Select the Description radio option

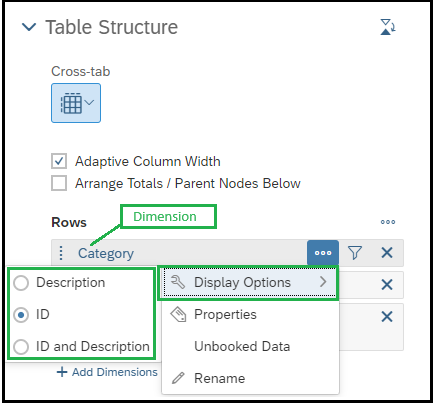click(21, 283)
